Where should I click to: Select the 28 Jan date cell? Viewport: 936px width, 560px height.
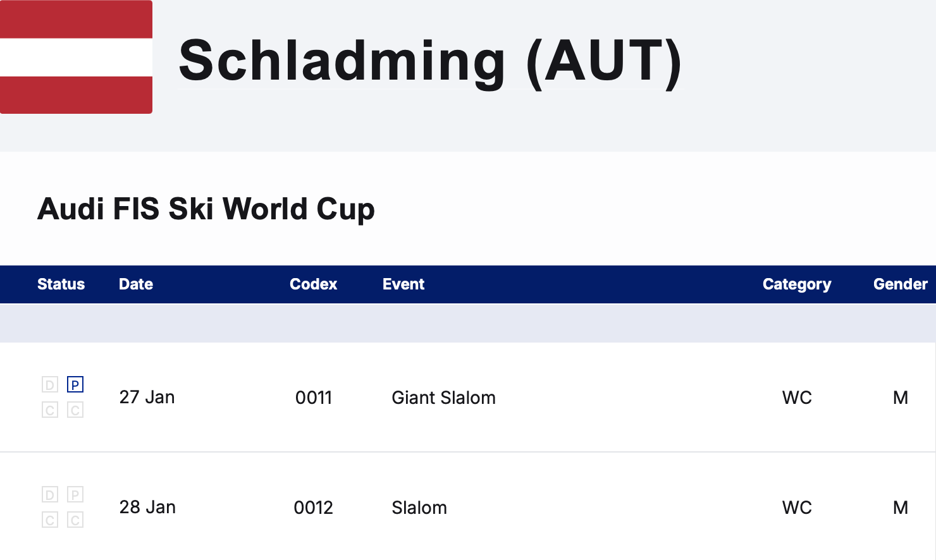point(147,507)
